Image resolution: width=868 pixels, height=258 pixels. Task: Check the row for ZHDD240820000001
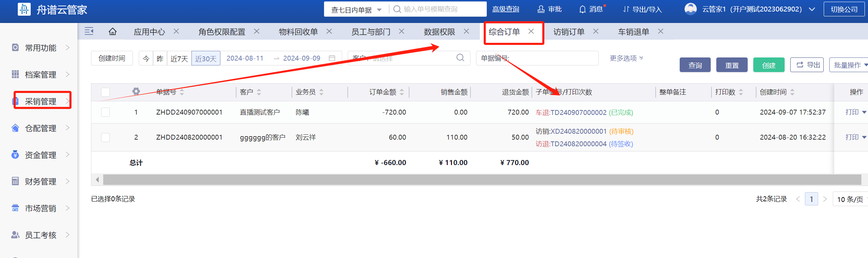coord(105,138)
